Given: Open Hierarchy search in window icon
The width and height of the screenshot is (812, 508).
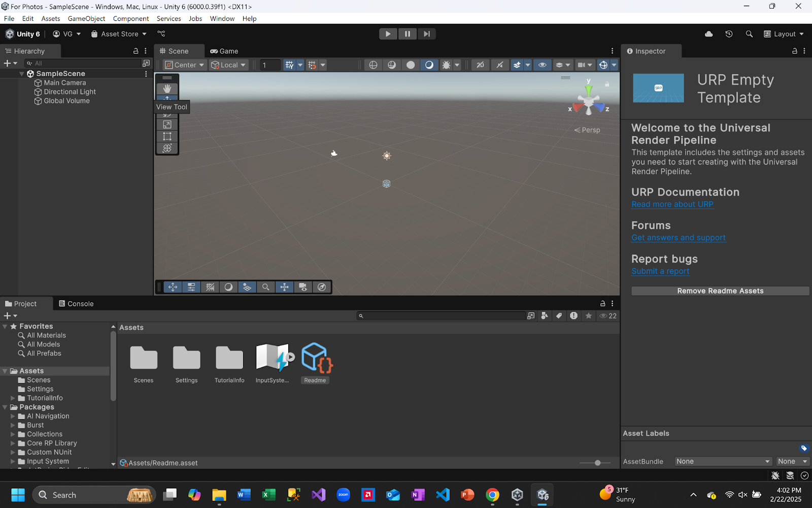Looking at the screenshot, I should tap(146, 63).
